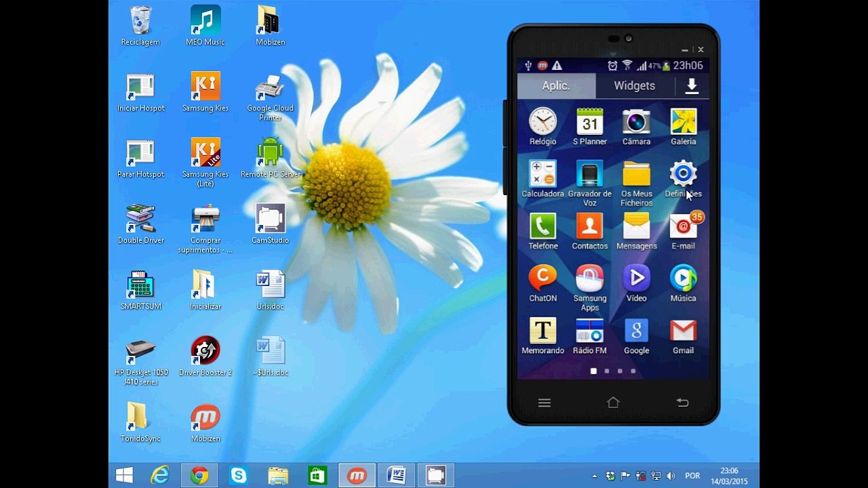This screenshot has height=488, width=868.
Task: Select the SMARTSUM calculator shortcut
Action: [x=140, y=291]
